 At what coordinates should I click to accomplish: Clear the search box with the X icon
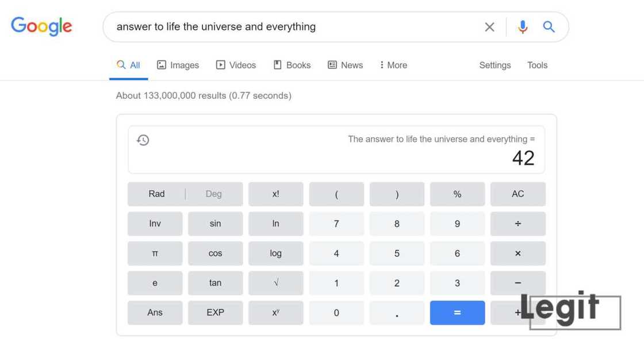click(x=489, y=27)
